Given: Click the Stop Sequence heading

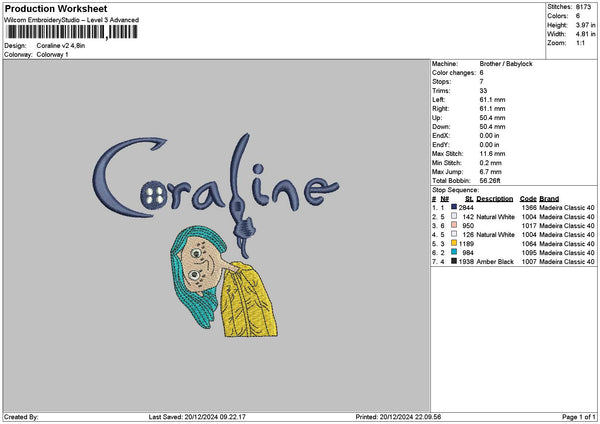Looking at the screenshot, I should pyautogui.click(x=455, y=190).
